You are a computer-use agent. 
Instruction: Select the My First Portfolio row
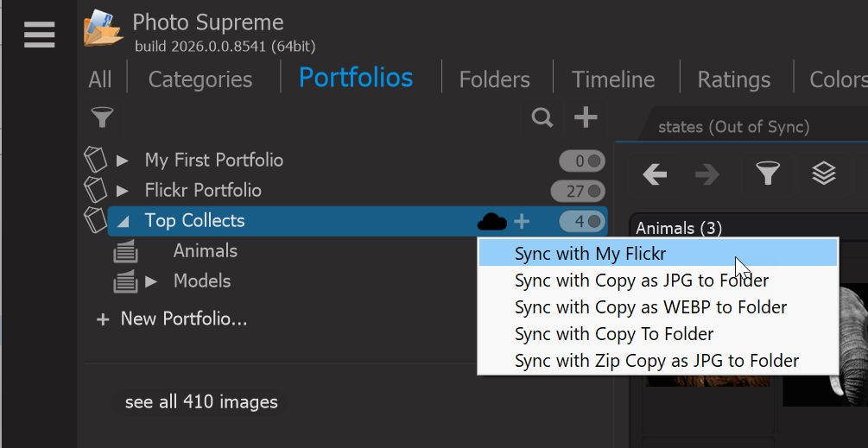pyautogui.click(x=213, y=161)
